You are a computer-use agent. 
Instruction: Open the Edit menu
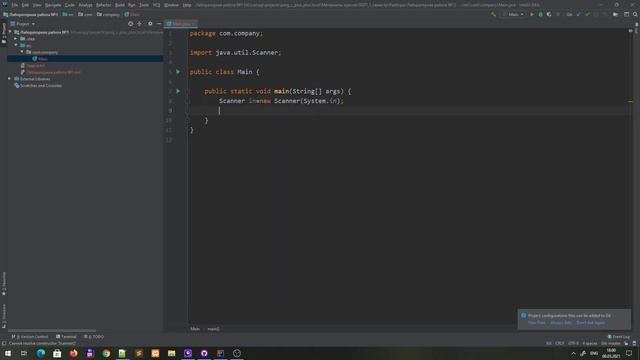(x=25, y=5)
